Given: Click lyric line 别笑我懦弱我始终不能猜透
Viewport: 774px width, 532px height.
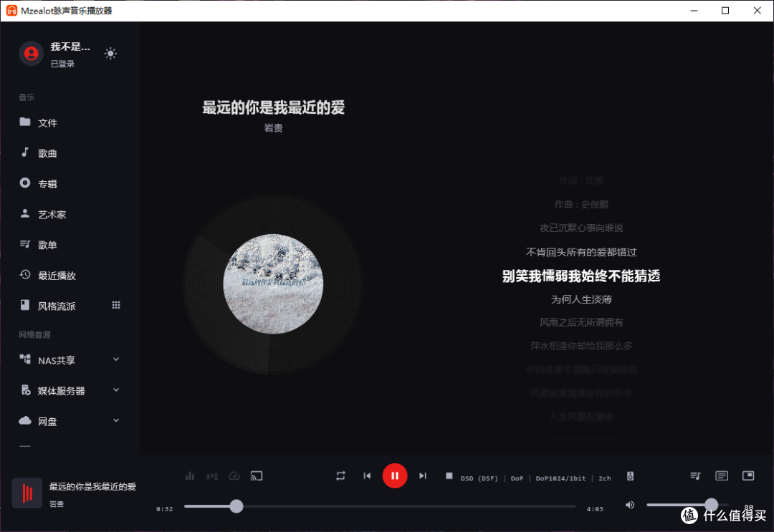Looking at the screenshot, I should (x=581, y=276).
